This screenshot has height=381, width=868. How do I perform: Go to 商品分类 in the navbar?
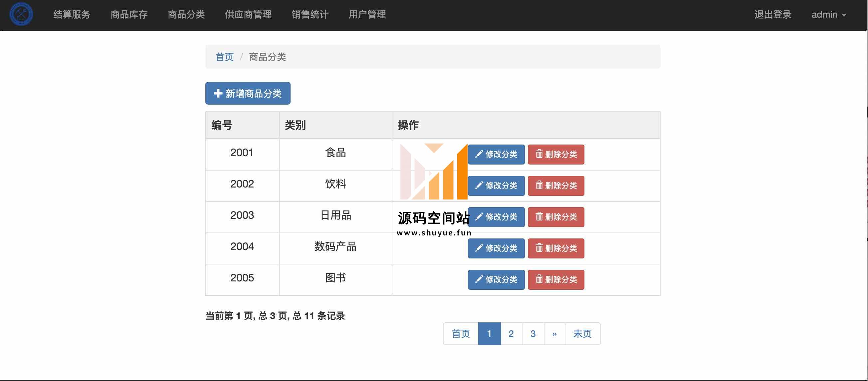click(x=186, y=15)
